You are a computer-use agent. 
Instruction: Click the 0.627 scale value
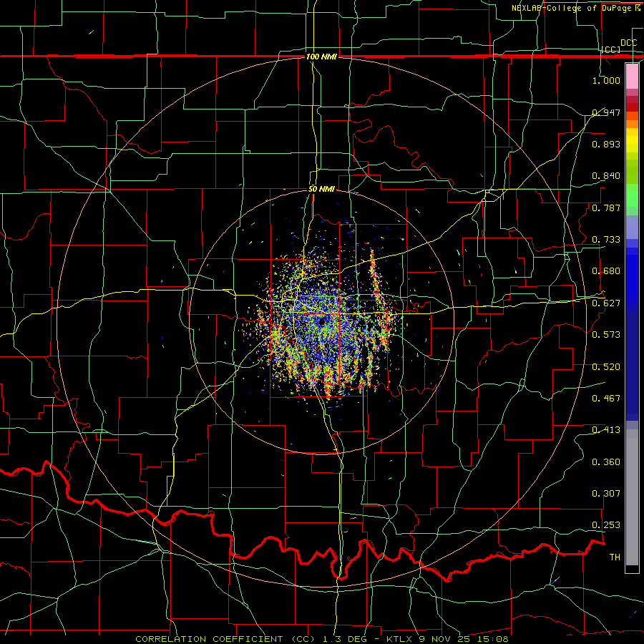point(606,303)
